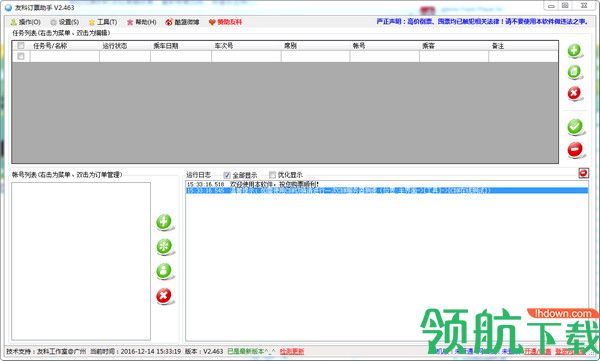Click the green copy-task icon beside the task list

pyautogui.click(x=574, y=72)
